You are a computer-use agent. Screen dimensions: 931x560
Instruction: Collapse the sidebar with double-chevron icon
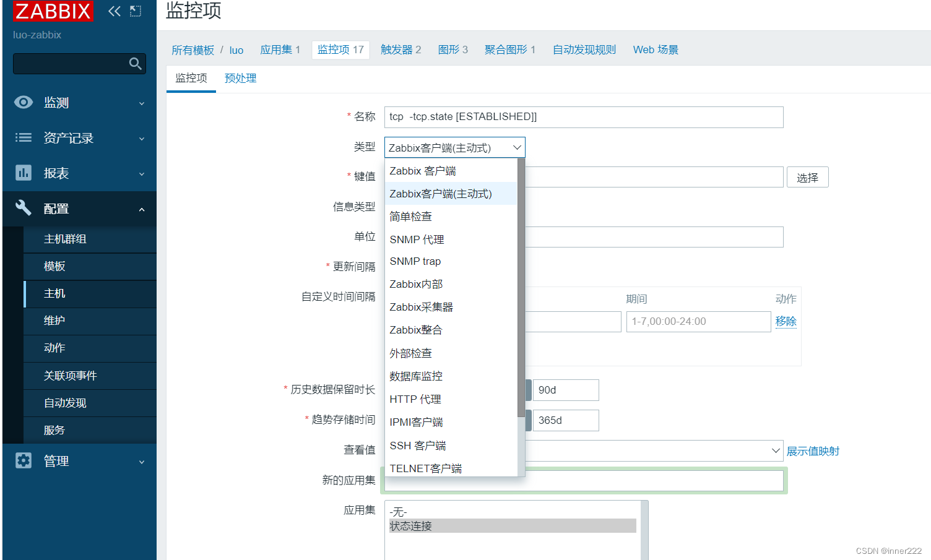pos(115,11)
